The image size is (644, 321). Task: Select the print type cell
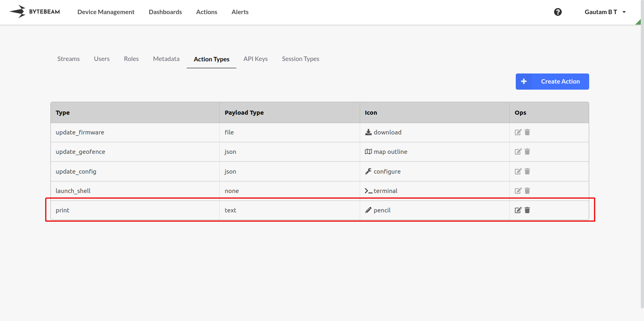point(135,210)
